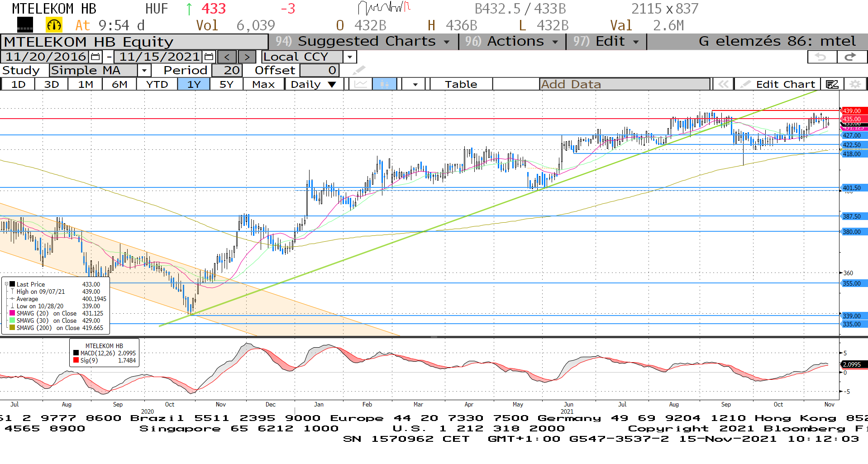The image size is (868, 464).
Task: Click the 355.00 blue price axis label
Action: pos(854,283)
